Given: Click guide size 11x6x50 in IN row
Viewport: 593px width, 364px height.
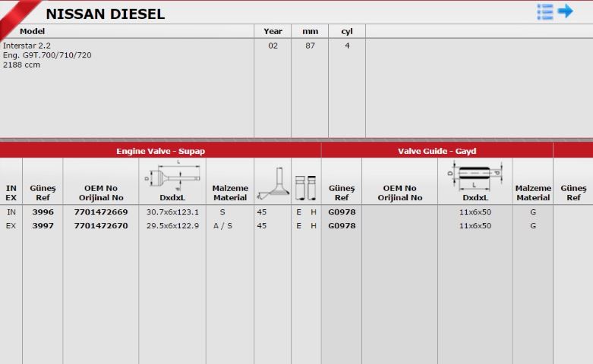Looking at the screenshot, I should coord(475,212).
